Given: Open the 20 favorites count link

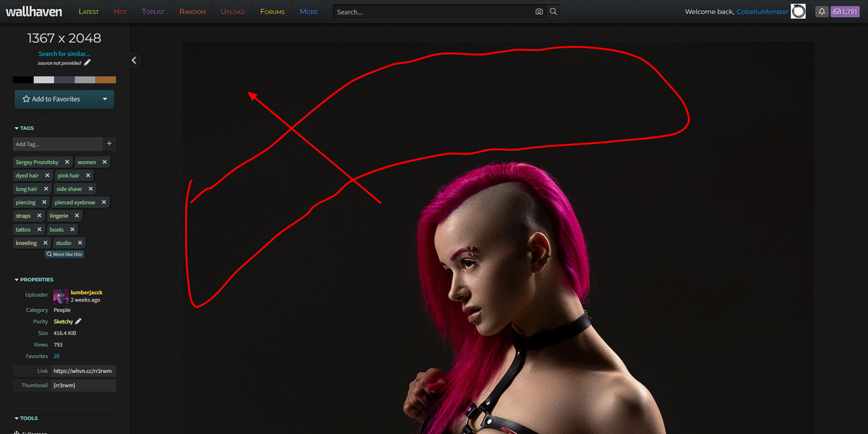Looking at the screenshot, I should pyautogui.click(x=57, y=356).
